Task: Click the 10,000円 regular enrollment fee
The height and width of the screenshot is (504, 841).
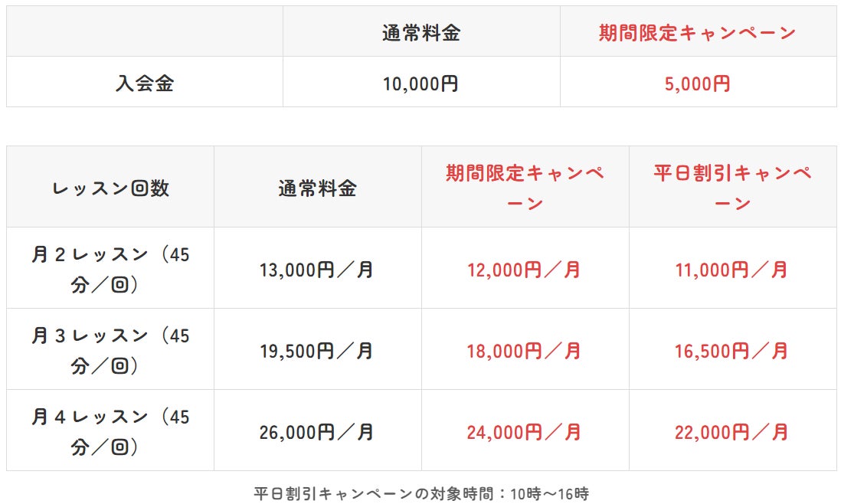Action: 420,83
